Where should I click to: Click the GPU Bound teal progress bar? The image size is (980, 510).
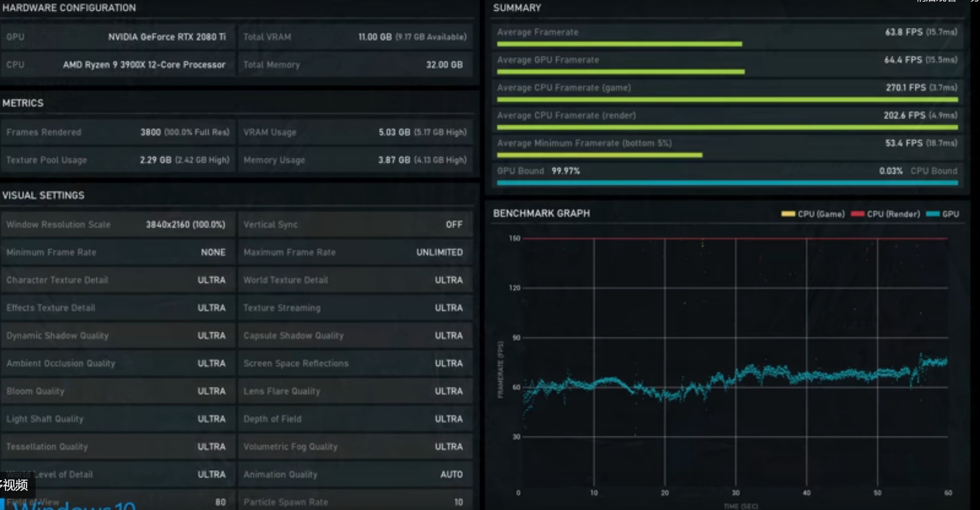tap(727, 183)
